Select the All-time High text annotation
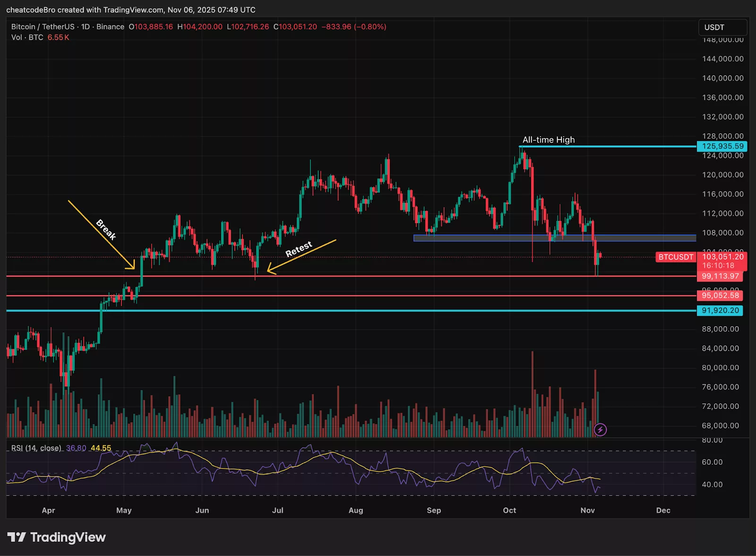The height and width of the screenshot is (556, 756). pyautogui.click(x=548, y=139)
